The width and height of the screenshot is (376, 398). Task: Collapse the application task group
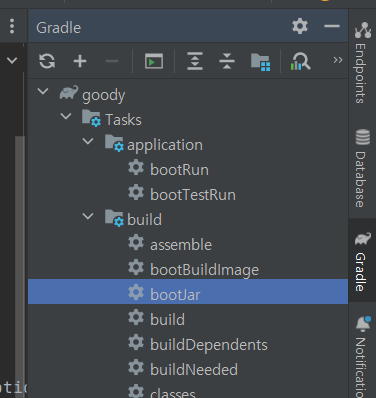tap(88, 141)
